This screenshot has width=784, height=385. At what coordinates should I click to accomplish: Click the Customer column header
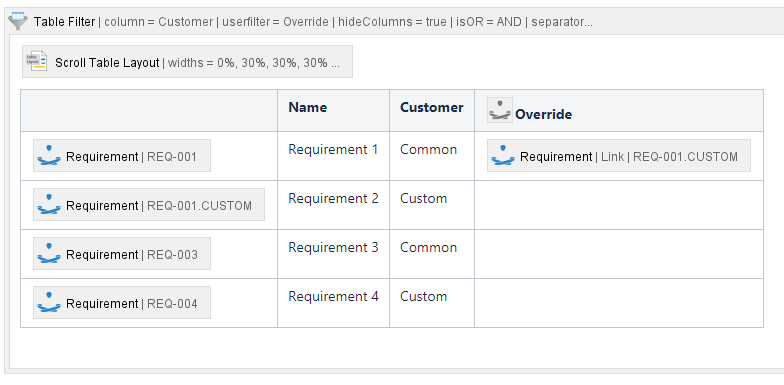click(432, 110)
